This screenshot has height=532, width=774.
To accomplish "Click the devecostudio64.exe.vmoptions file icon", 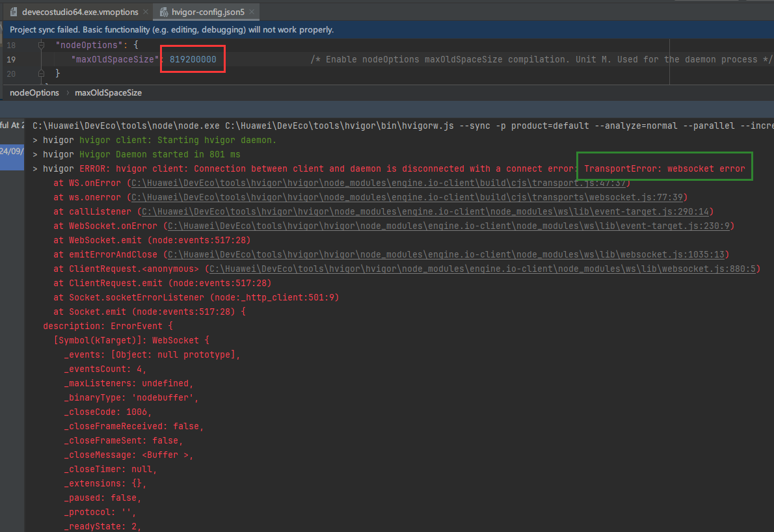I will 13,12.
